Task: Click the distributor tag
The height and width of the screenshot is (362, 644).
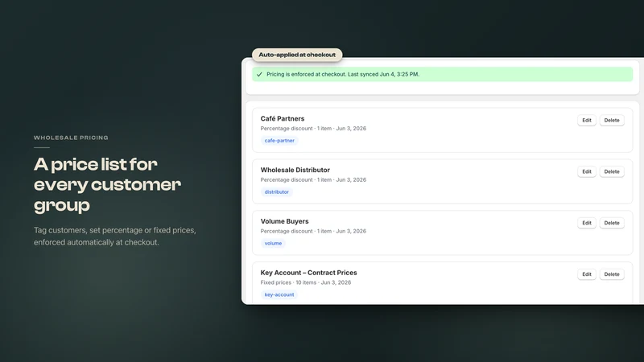Action: (276, 191)
